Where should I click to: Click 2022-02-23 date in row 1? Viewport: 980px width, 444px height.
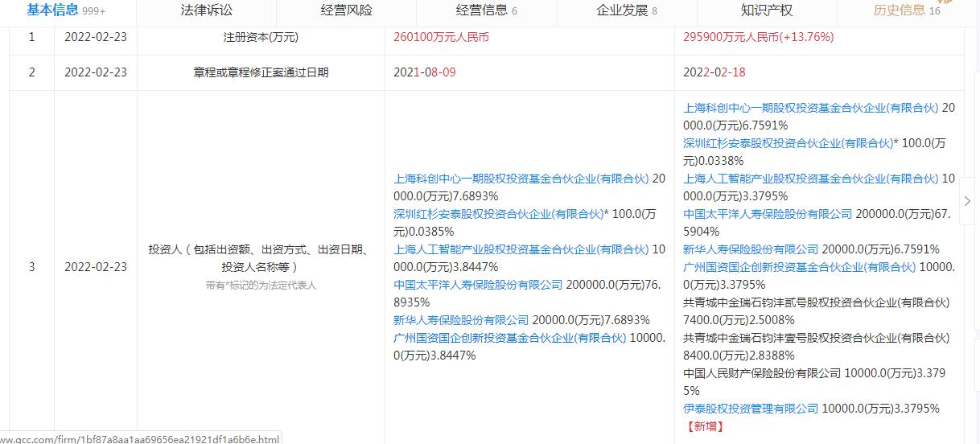point(96,37)
